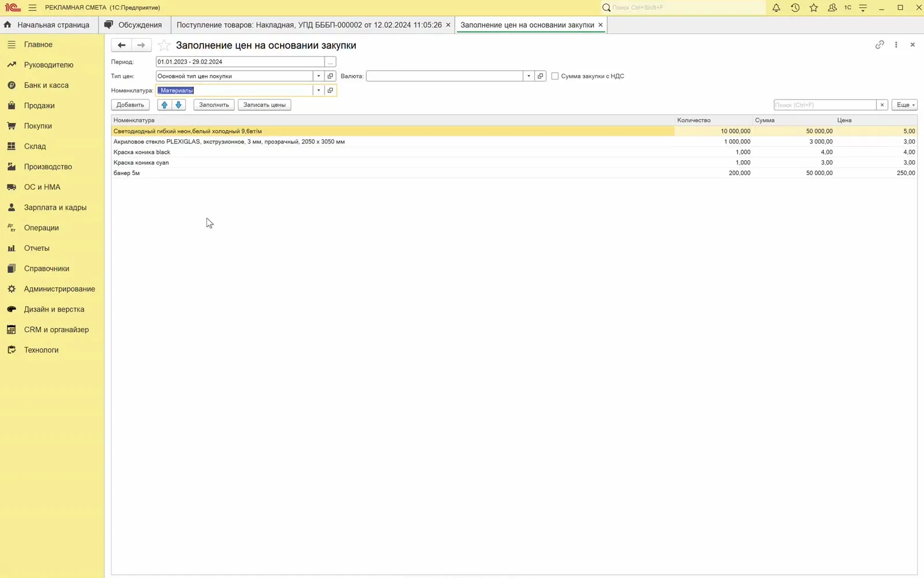Open favorites star in title bar
The image size is (924, 578).
[814, 8]
